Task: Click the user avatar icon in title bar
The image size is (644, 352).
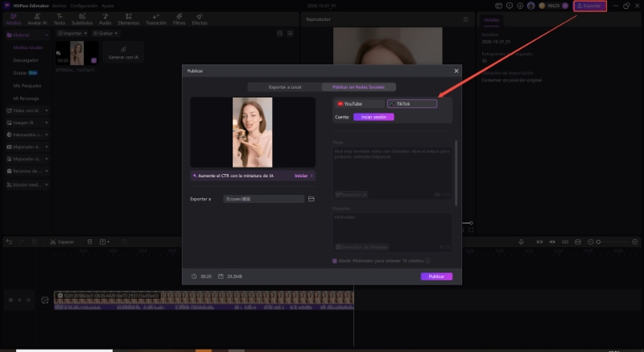Action: 531,6
